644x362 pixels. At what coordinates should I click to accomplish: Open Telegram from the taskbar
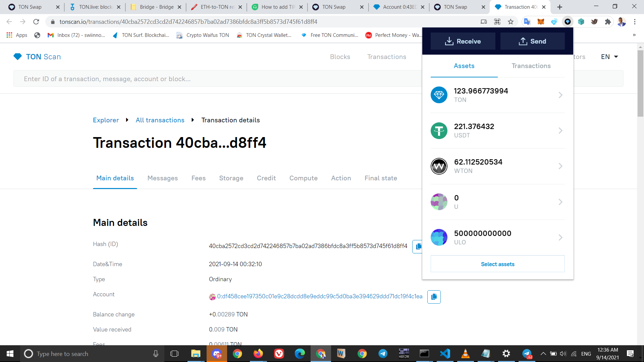point(383,354)
